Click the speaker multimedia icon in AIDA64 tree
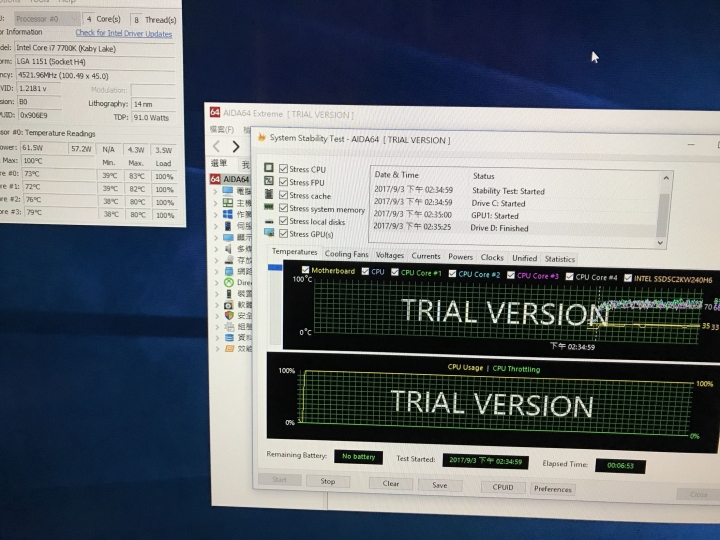 point(228,248)
